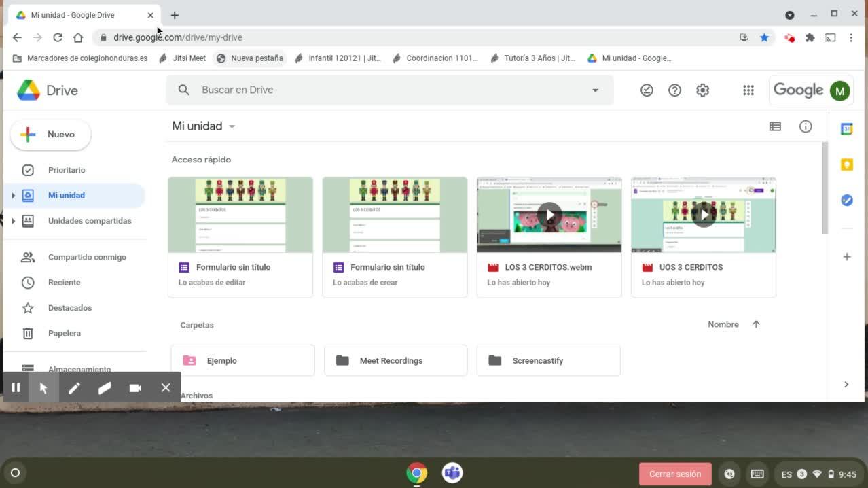The height and width of the screenshot is (488, 868).
Task: Open offline ready status icon
Action: coord(647,90)
